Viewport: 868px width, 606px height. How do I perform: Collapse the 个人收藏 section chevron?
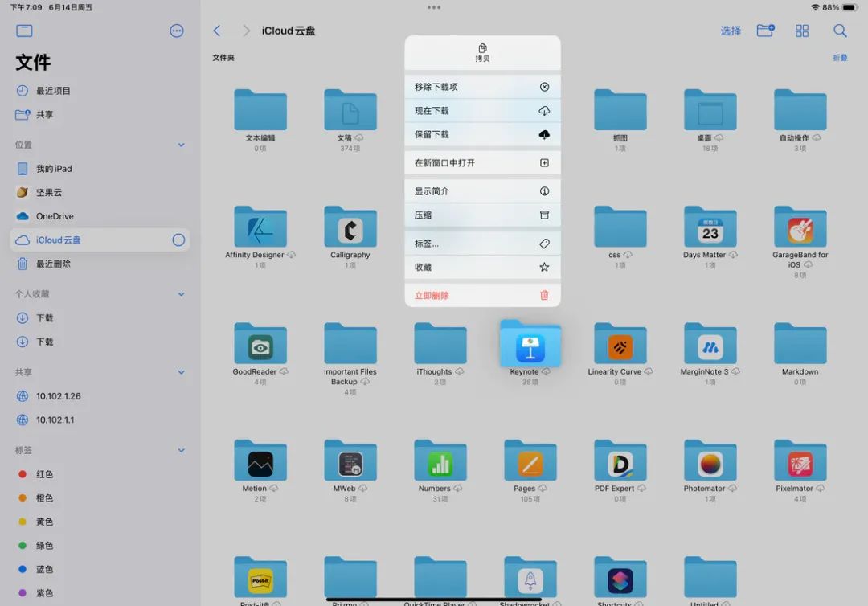[181, 294]
